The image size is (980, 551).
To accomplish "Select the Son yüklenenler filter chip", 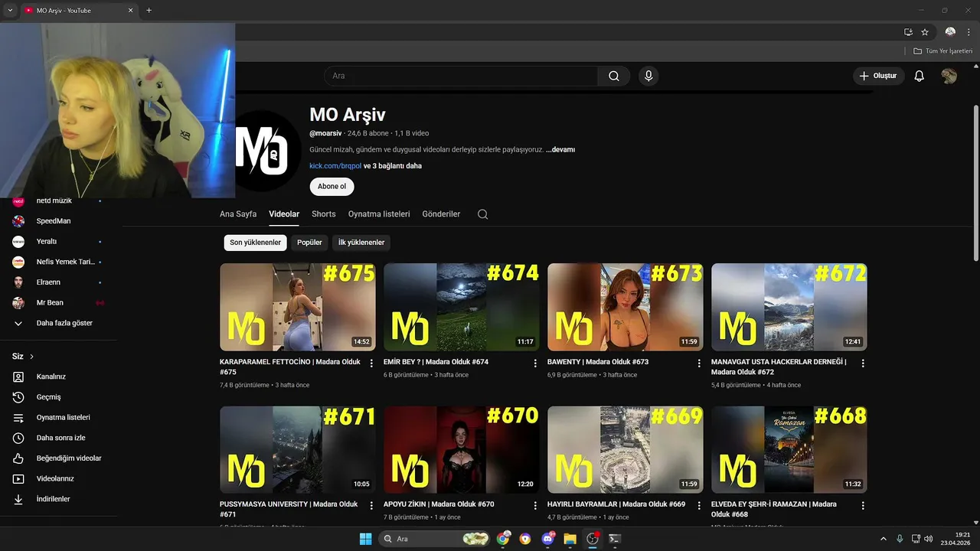I will (x=256, y=243).
